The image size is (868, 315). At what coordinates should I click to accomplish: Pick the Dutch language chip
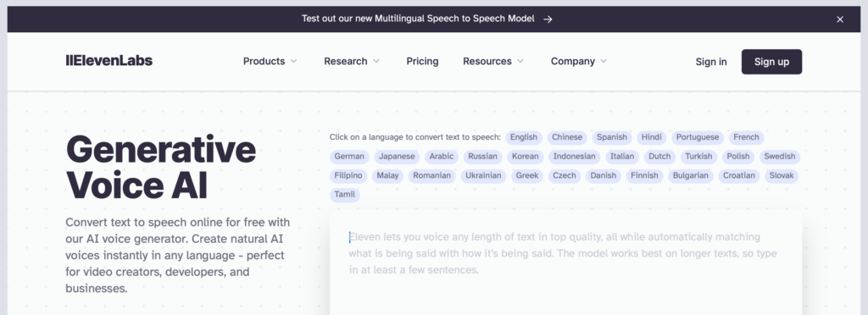click(659, 157)
